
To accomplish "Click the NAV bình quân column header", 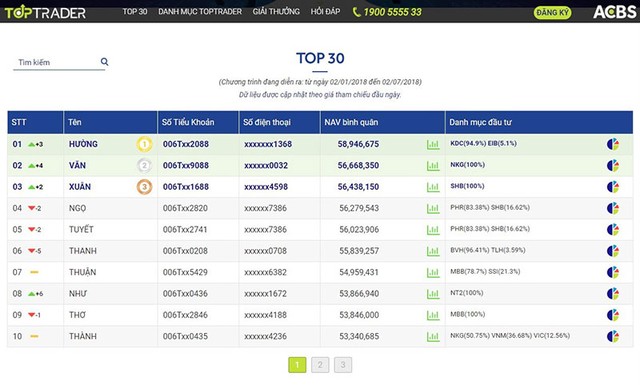I will (382, 122).
